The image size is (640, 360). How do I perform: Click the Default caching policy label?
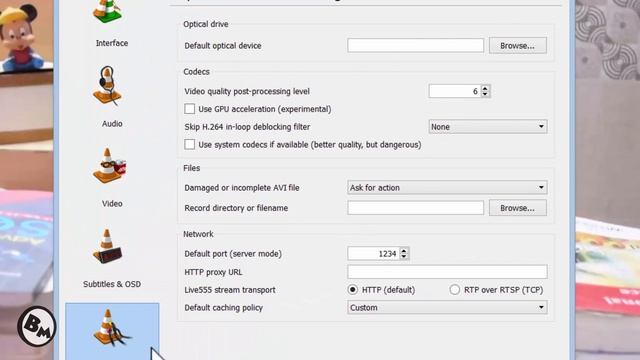[223, 307]
